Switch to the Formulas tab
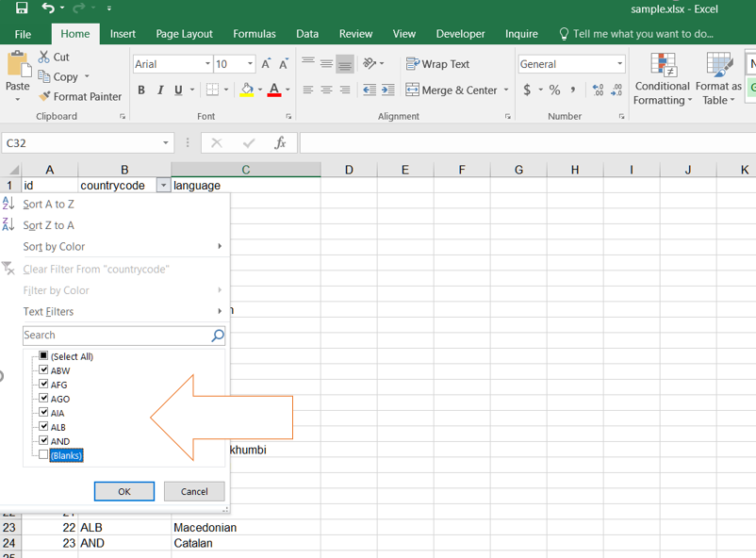Viewport: 756px width, 558px height. pyautogui.click(x=255, y=34)
